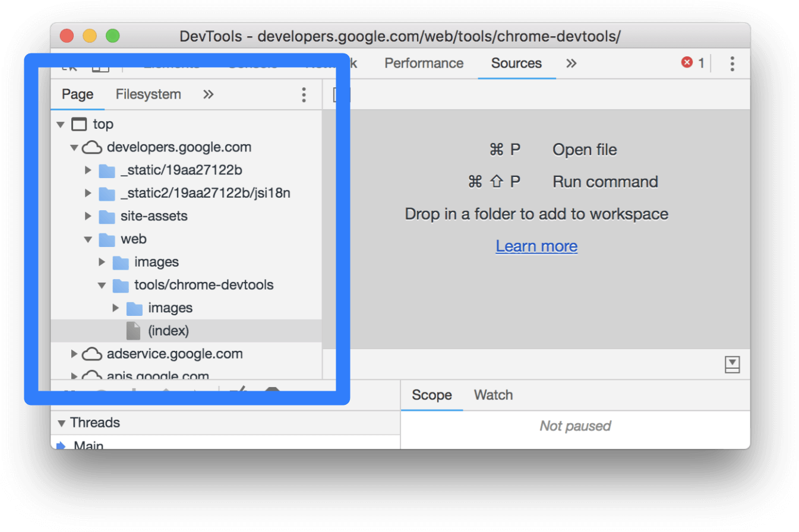Click the site-assets folder icon
The image size is (799, 532).
coord(106,217)
